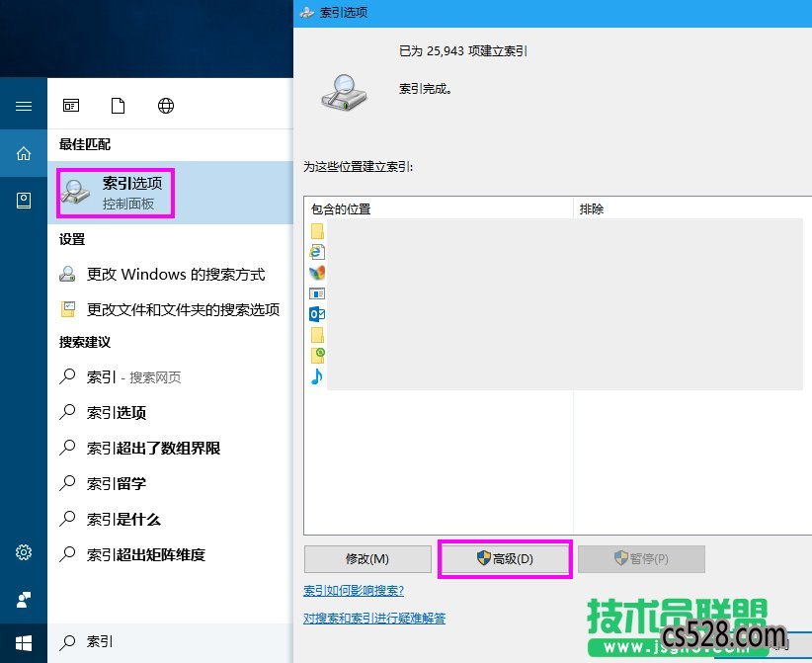
Task: Open 更改 Windows 的搜索方式 setting
Action: click(x=170, y=274)
